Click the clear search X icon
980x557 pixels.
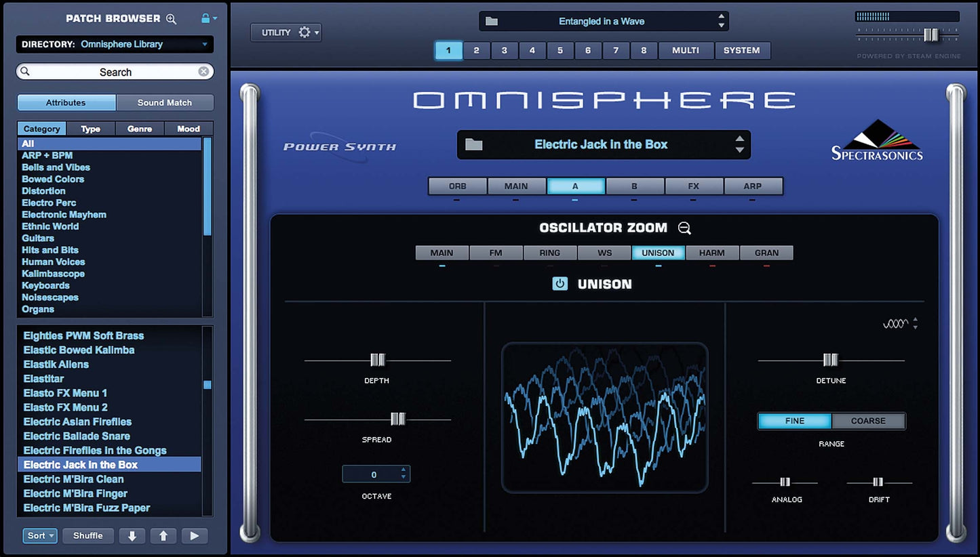pyautogui.click(x=203, y=72)
